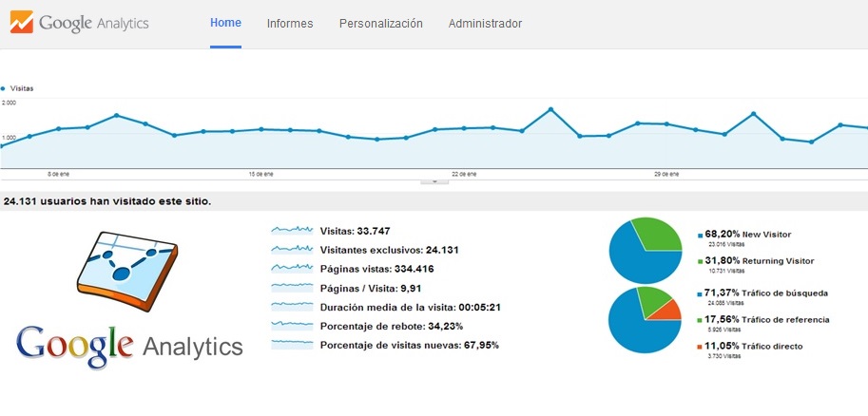This screenshot has width=868, height=416.
Task: Click the 1.000 y-axis label
Action: (x=9, y=137)
